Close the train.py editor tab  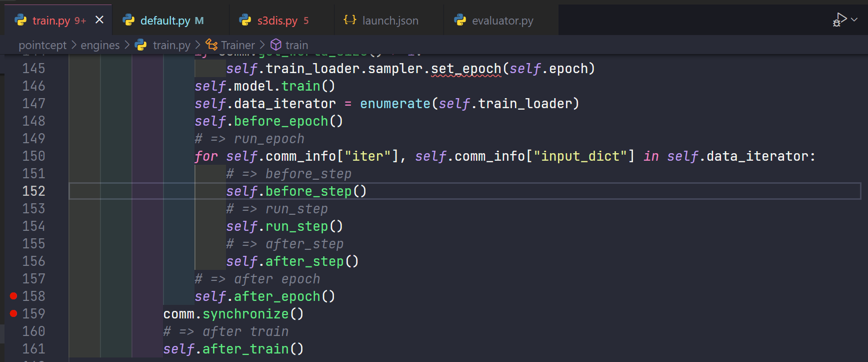(x=99, y=20)
